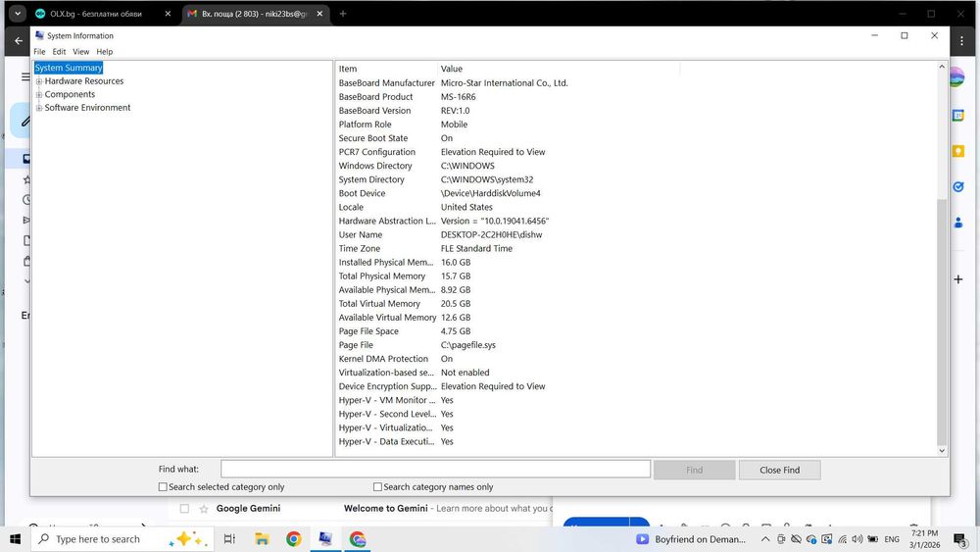This screenshot has height=552, width=980.
Task: Switch to the Gmail inbox browser tab
Action: [x=254, y=13]
